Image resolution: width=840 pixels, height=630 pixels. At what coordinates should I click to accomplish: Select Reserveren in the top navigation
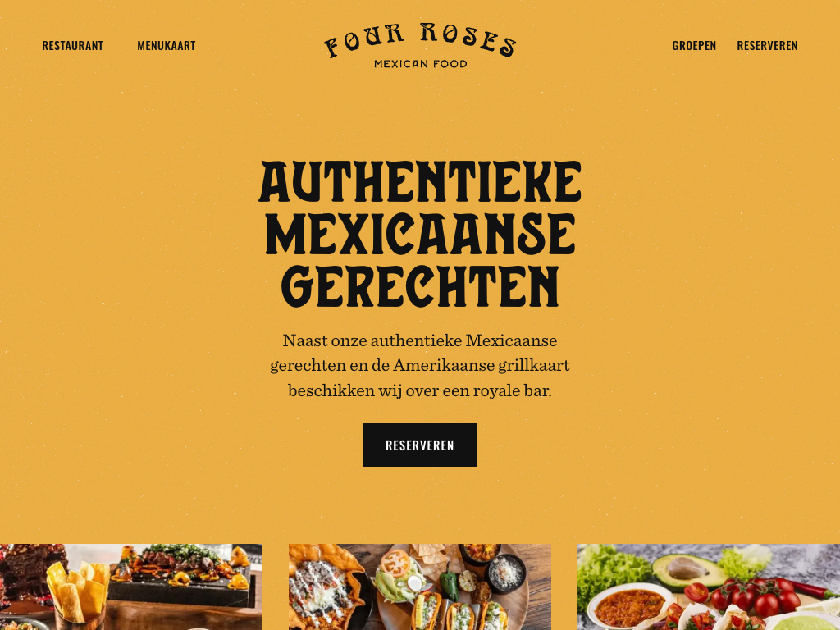tap(767, 46)
